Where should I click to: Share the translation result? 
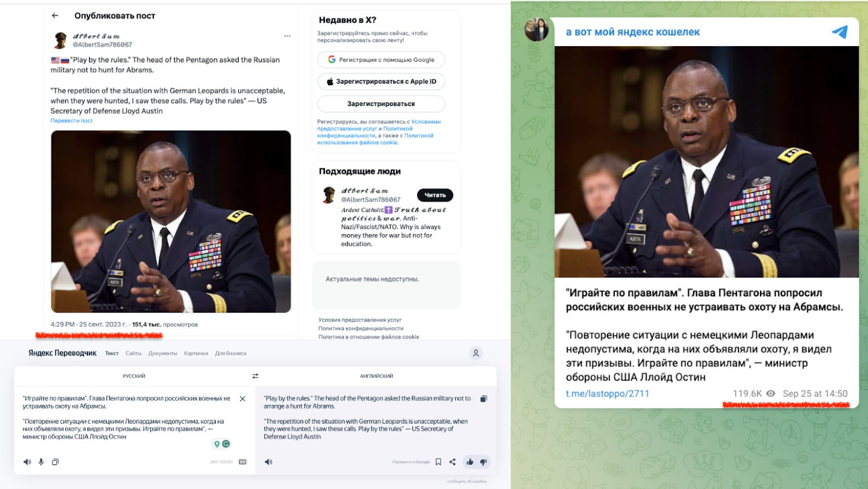[x=452, y=462]
